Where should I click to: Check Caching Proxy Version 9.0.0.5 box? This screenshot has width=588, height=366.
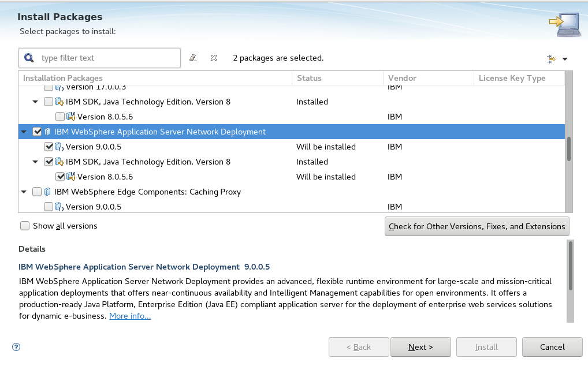point(49,207)
